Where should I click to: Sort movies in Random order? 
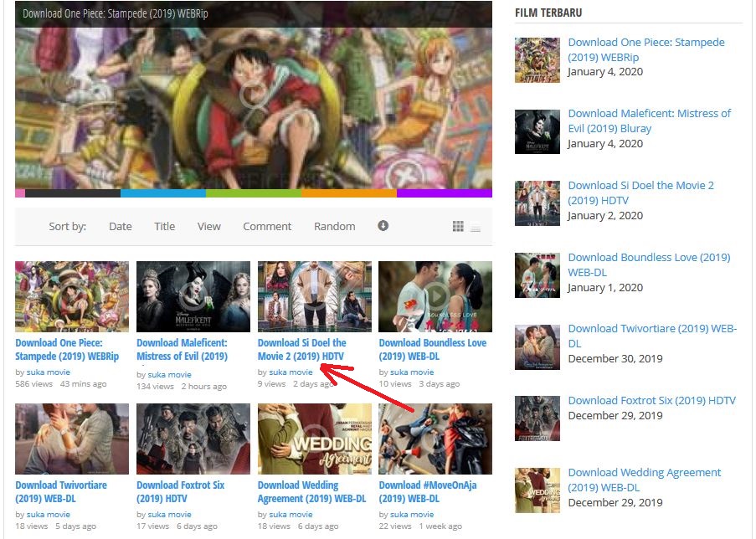click(335, 226)
